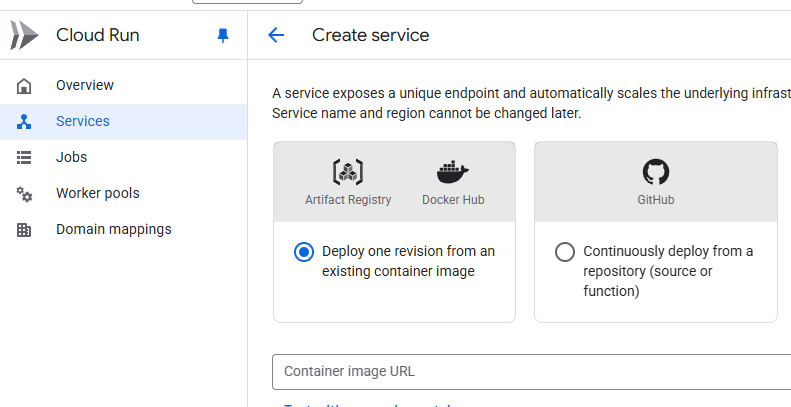Click the Docker Hub whale icon

coord(453,172)
